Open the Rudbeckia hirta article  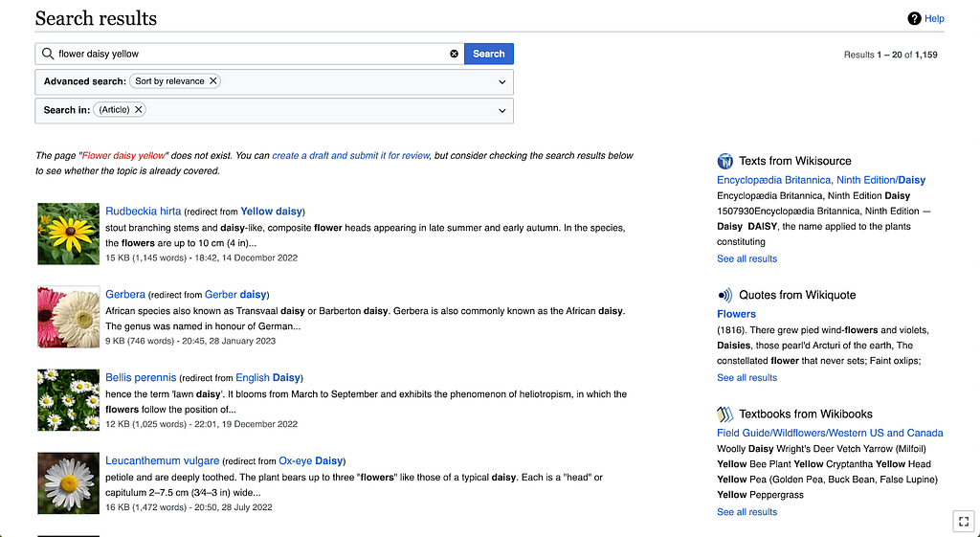click(144, 212)
